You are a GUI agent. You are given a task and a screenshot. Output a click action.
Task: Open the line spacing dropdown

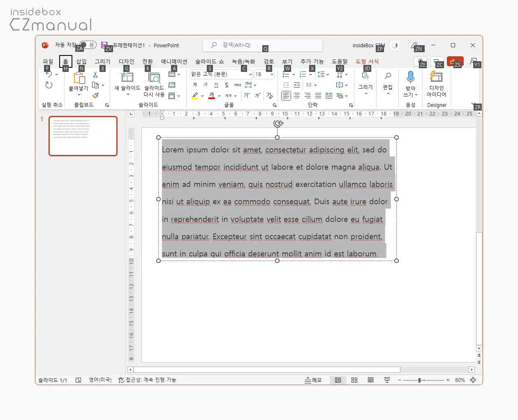324,74
